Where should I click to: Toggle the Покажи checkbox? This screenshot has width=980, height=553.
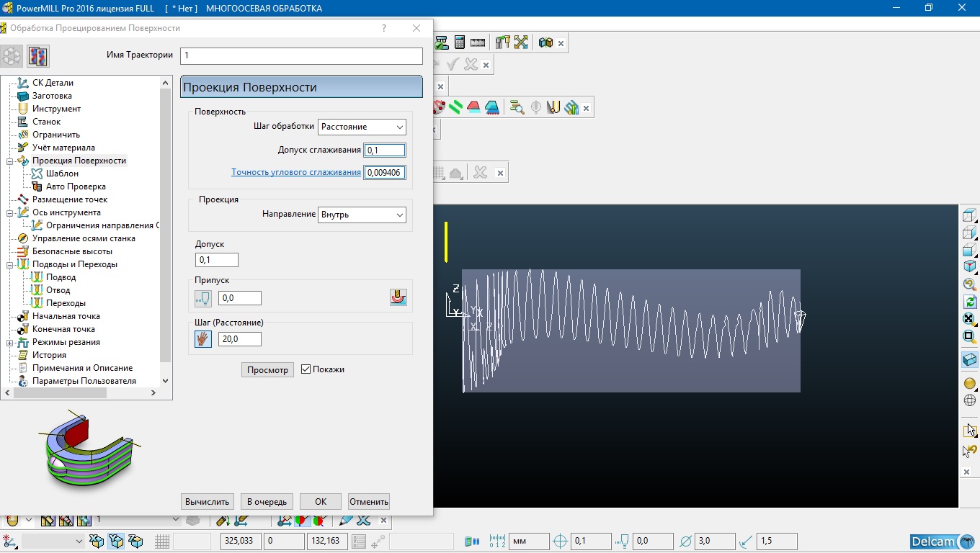pyautogui.click(x=306, y=369)
